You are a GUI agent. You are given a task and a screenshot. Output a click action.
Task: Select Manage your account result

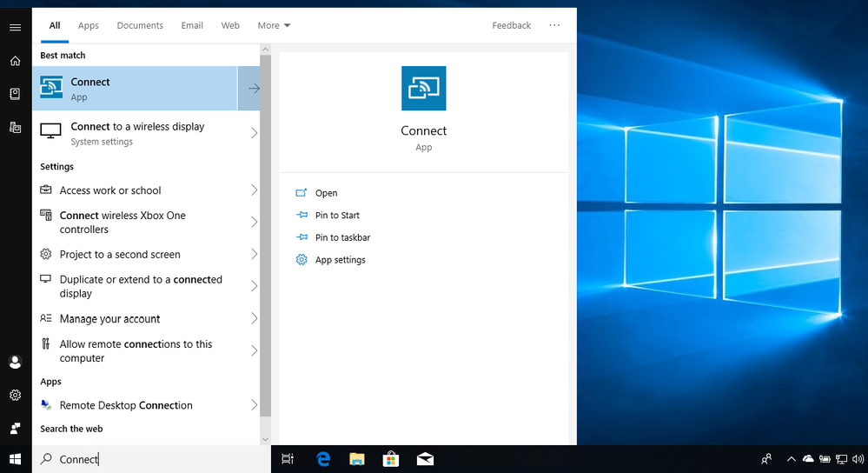(146, 318)
